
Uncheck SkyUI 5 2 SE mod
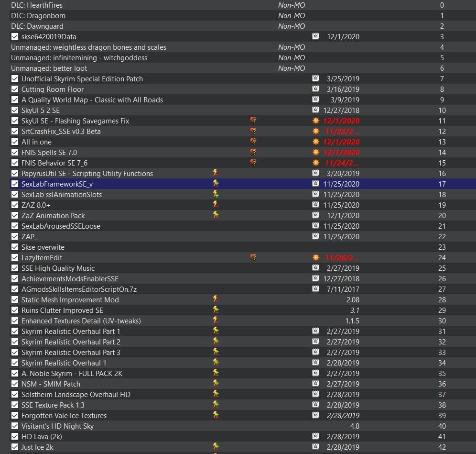click(x=14, y=111)
